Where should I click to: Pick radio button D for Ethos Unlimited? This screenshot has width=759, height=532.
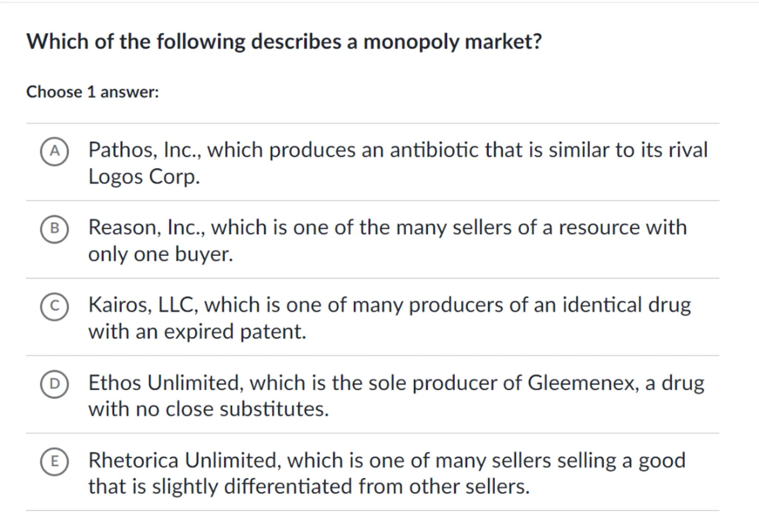click(54, 384)
